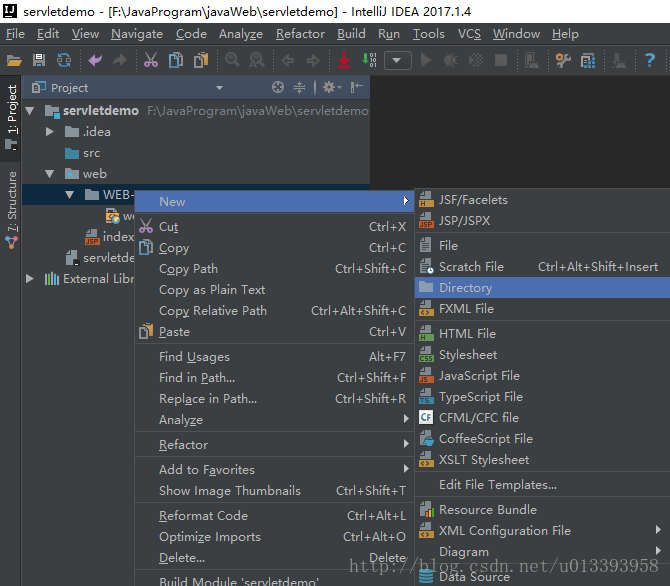Click Show Image Thumbnails entry
Image resolution: width=670 pixels, height=586 pixels.
[x=274, y=490]
